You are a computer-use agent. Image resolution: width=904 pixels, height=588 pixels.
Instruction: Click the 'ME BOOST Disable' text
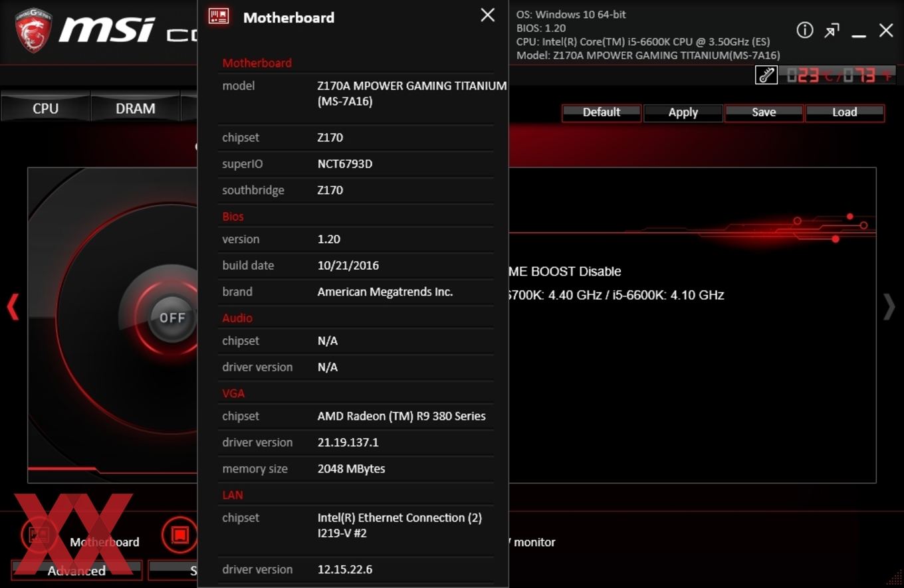565,271
